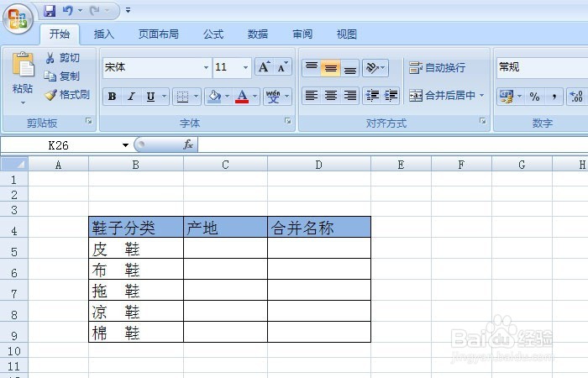
Task: Increase decimal places icon
Action: point(576,97)
